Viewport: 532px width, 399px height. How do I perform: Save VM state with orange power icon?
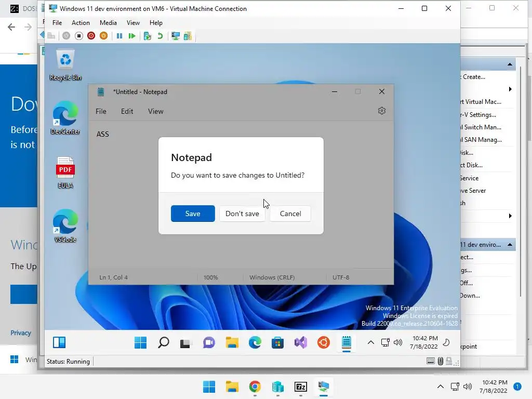click(103, 36)
